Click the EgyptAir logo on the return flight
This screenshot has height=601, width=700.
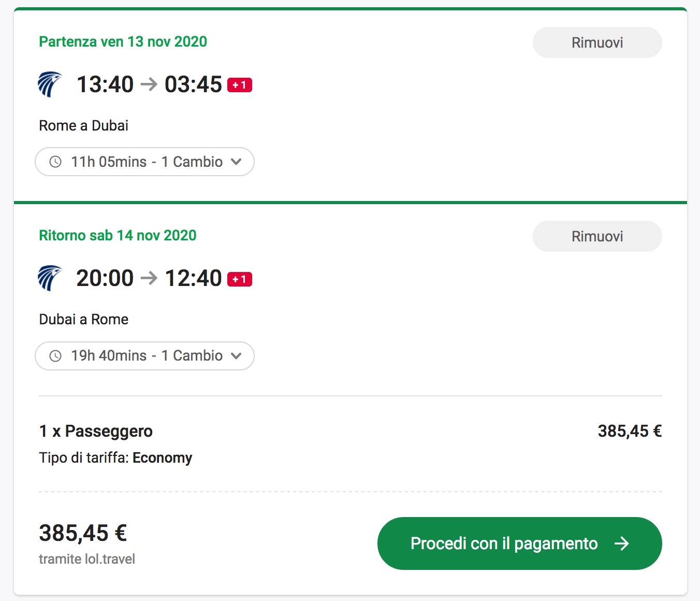pos(50,278)
